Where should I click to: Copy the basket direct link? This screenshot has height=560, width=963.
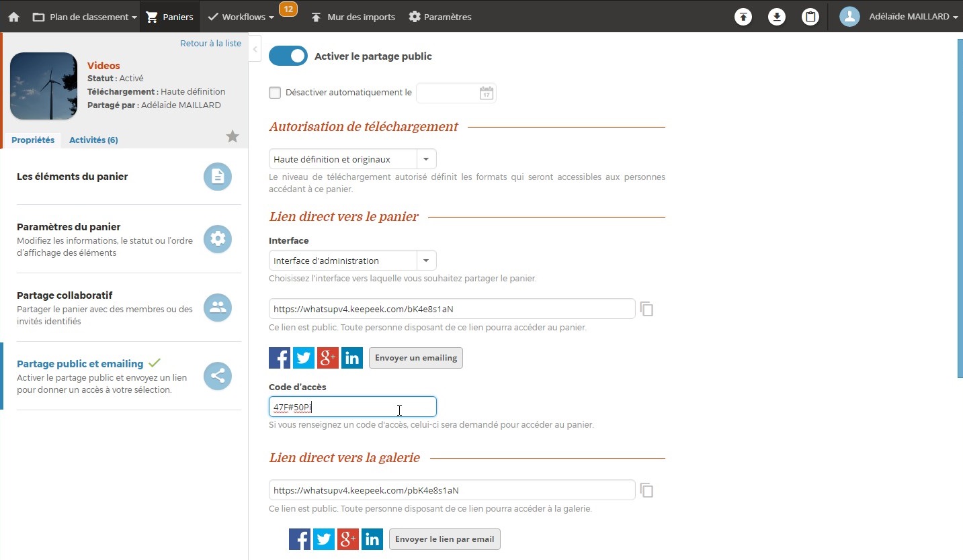pyautogui.click(x=646, y=309)
